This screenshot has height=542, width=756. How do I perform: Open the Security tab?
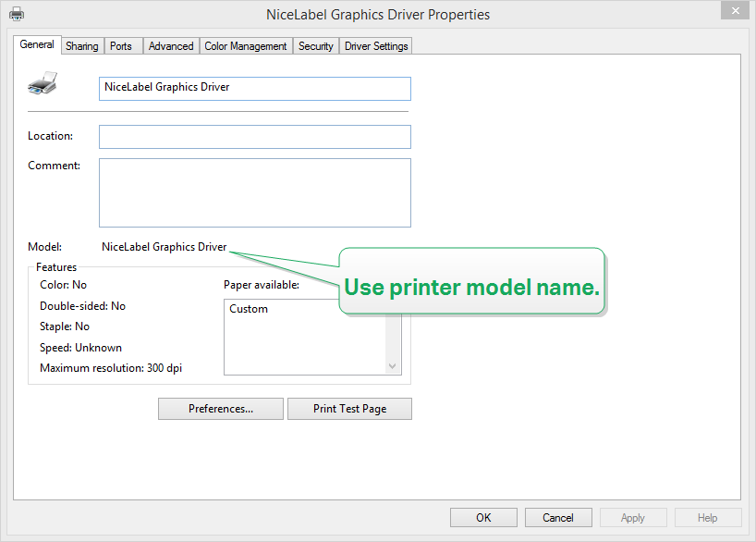[x=315, y=46]
